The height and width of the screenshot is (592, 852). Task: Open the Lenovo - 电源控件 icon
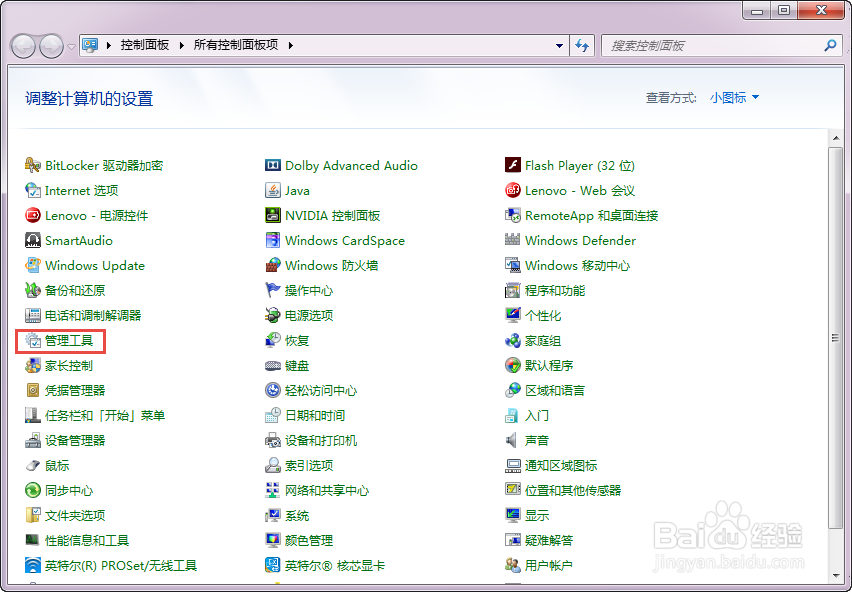tap(33, 215)
